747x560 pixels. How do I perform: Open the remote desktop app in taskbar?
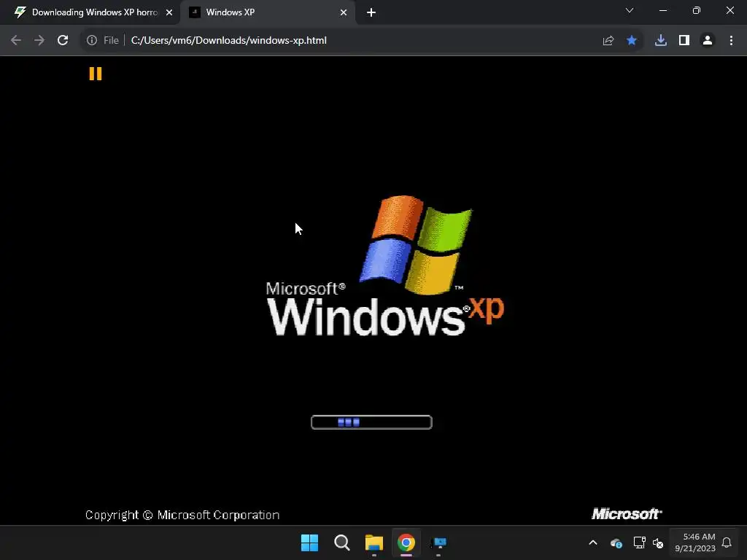[438, 542]
